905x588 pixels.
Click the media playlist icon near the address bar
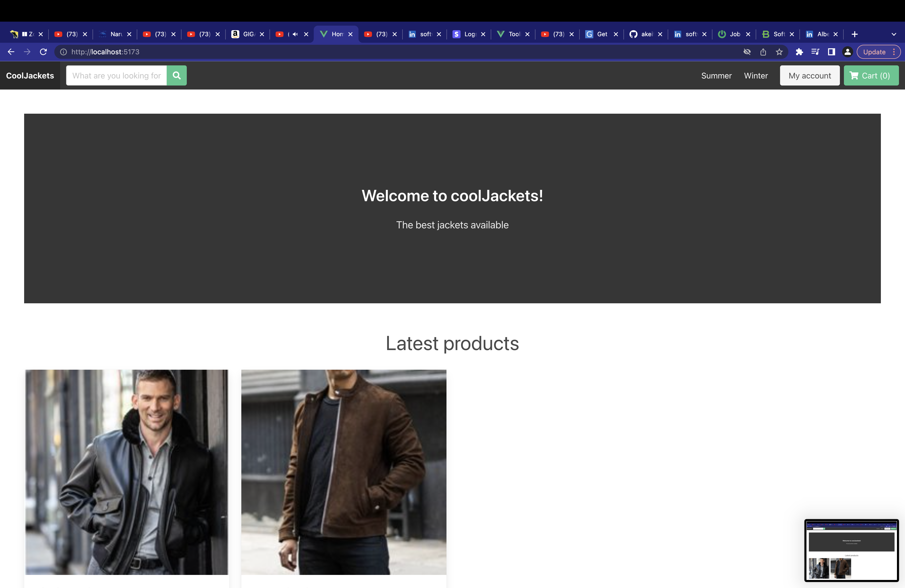(816, 52)
